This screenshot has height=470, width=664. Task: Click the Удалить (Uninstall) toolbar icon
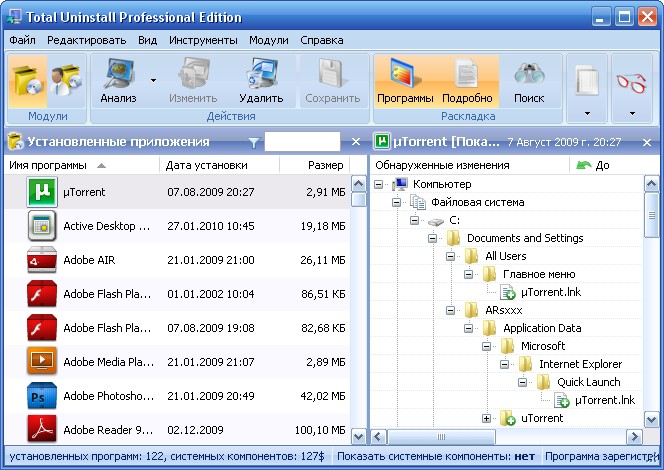click(263, 80)
